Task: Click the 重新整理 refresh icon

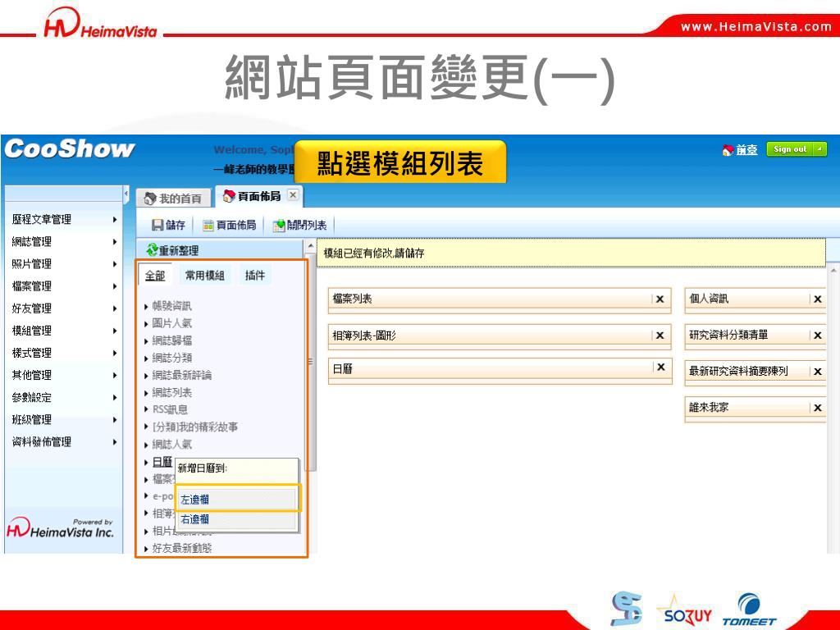Action: coord(152,250)
